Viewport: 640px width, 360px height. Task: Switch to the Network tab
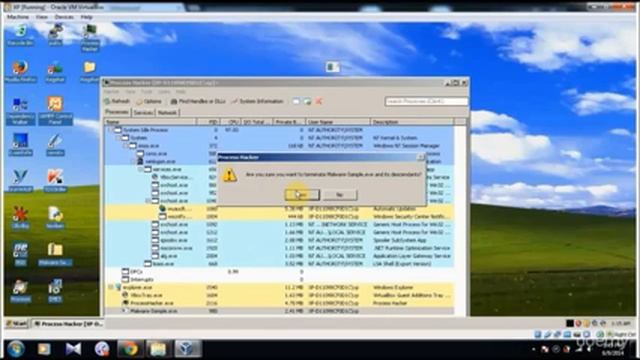[x=167, y=112]
